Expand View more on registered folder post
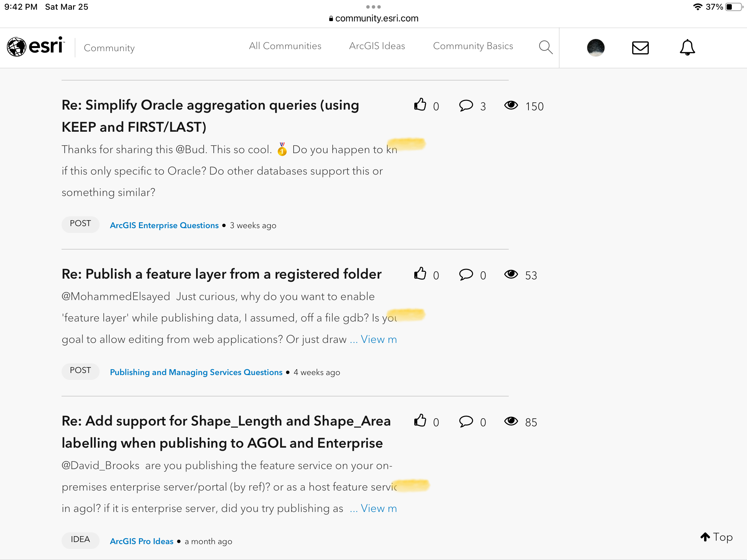The height and width of the screenshot is (560, 747). pyautogui.click(x=379, y=339)
